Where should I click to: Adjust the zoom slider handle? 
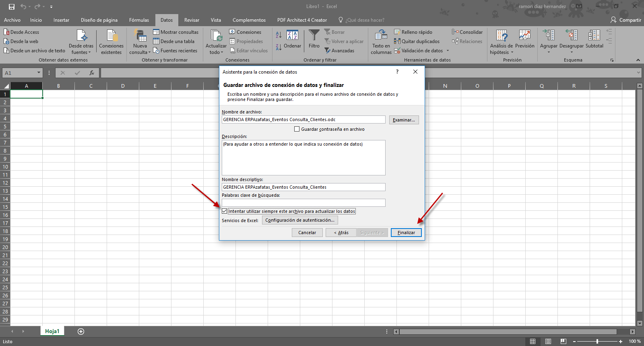click(597, 341)
